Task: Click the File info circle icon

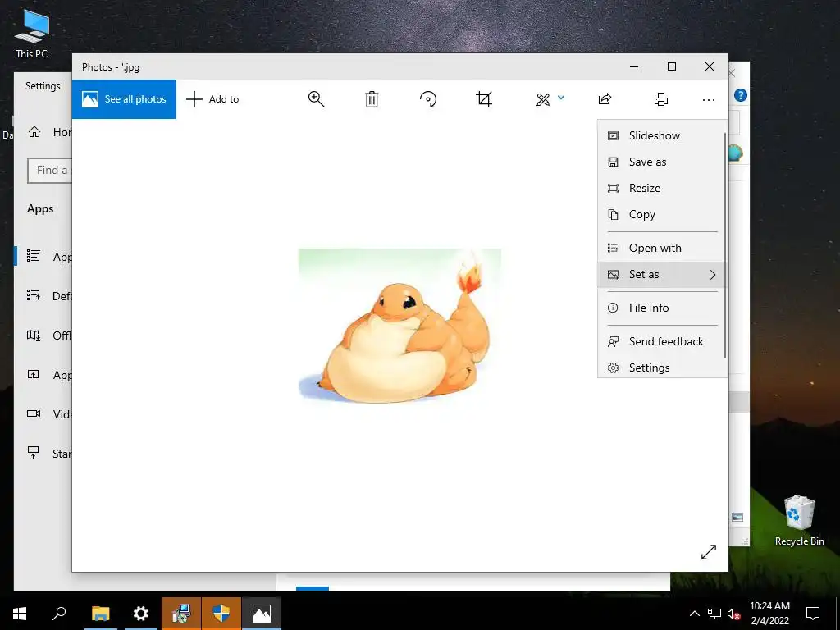Action: tap(613, 308)
